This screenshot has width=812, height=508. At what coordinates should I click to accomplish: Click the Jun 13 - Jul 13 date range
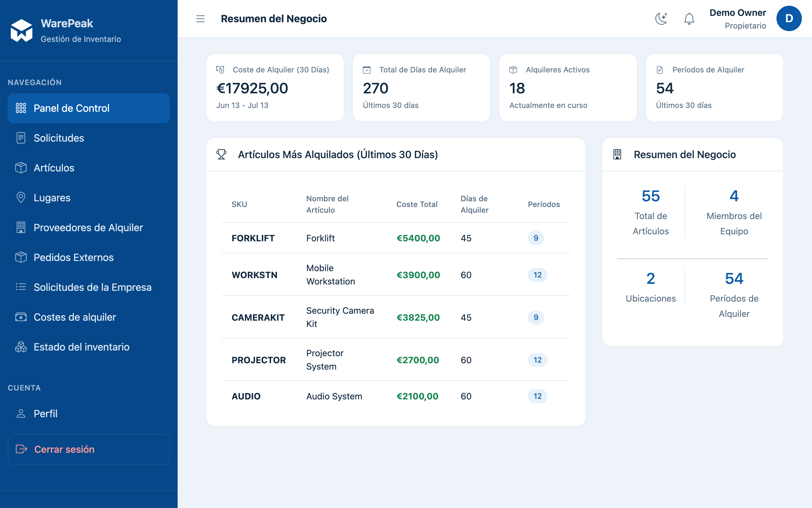(242, 105)
